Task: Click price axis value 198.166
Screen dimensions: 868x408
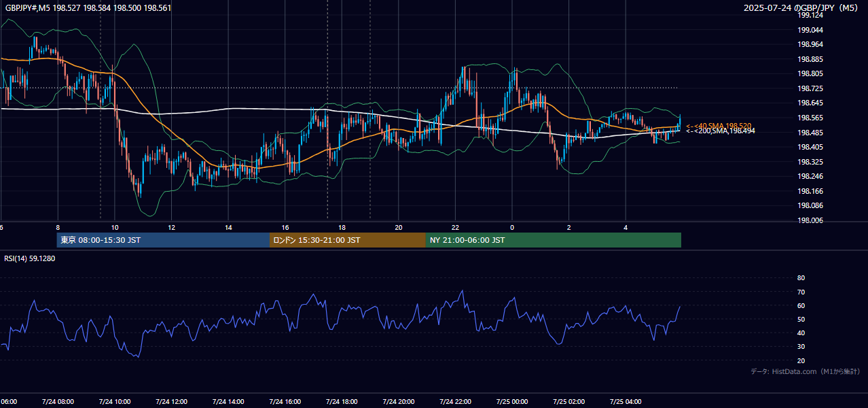Action: (x=810, y=191)
